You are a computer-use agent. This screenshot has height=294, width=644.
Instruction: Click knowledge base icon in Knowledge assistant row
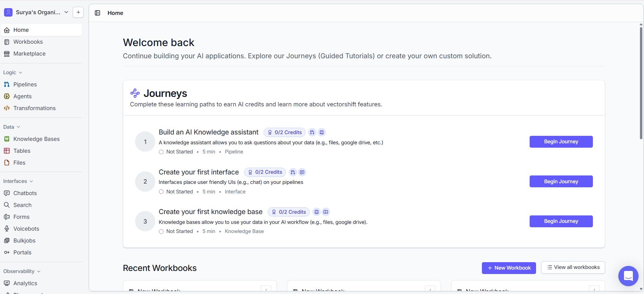pos(322,132)
